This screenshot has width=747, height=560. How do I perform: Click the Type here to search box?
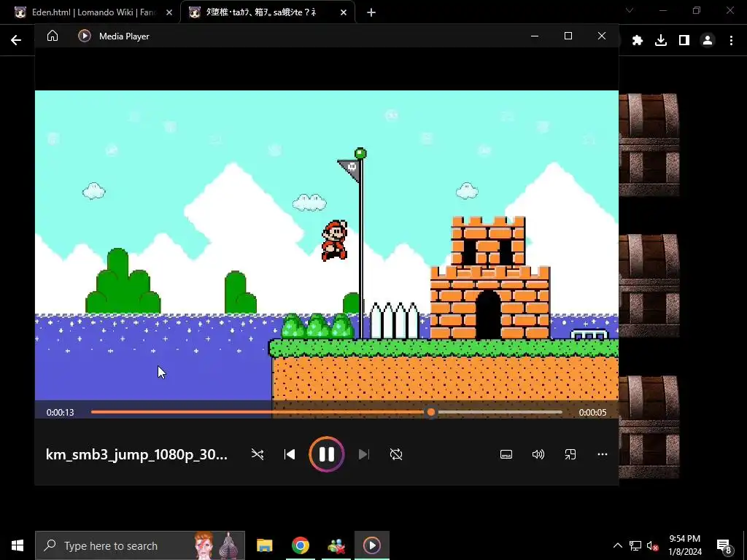pyautogui.click(x=140, y=545)
